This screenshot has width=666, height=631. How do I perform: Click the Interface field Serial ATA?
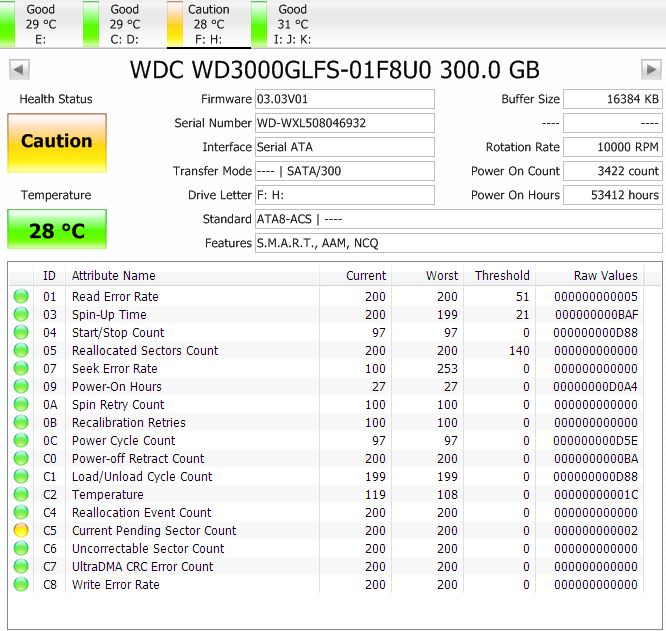pos(344,147)
